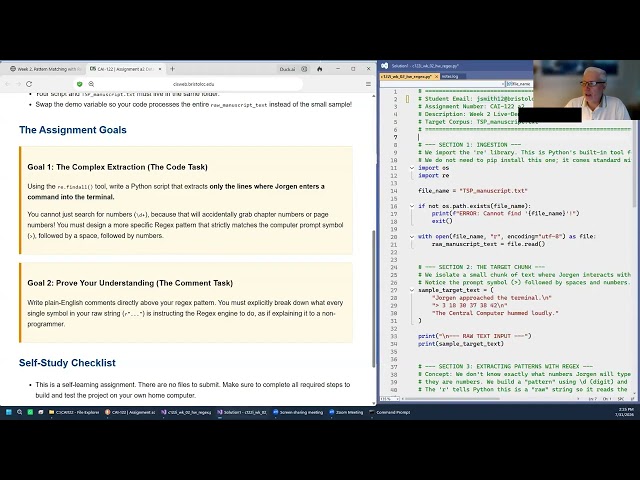Close the CAI-122 Assignment a2 browser tab
Image resolution: width=640 pixels, height=480 pixels.
click(160, 69)
